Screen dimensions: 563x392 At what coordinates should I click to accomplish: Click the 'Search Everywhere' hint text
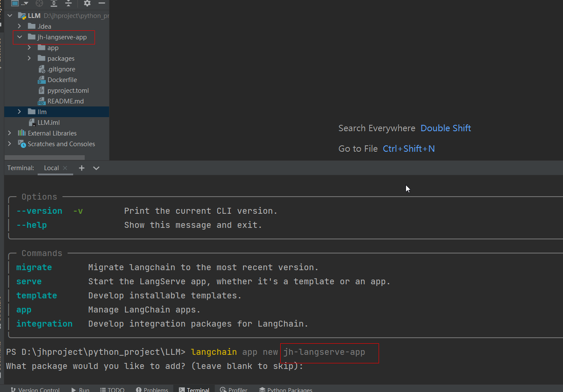click(377, 128)
